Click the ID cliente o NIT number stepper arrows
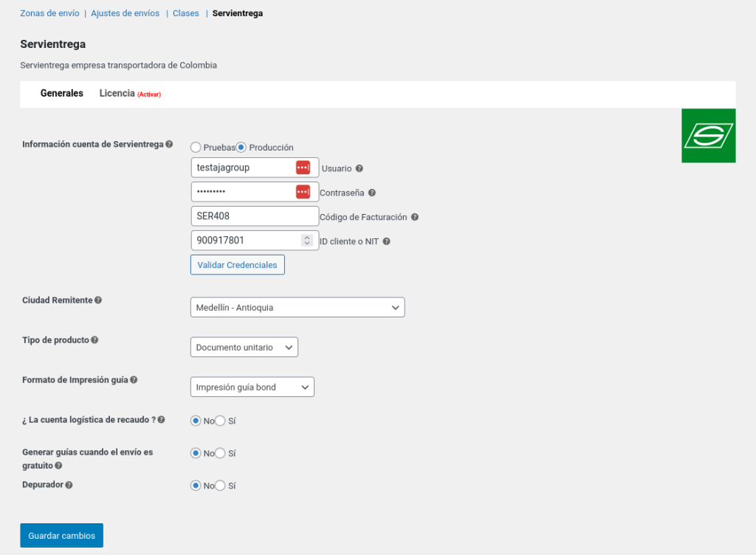Image resolution: width=756 pixels, height=555 pixels. pos(306,241)
